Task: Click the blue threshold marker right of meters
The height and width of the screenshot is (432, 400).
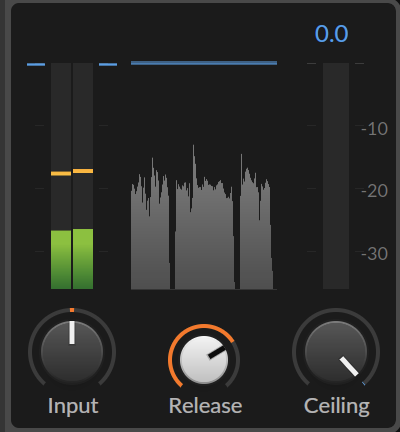Action: pyautogui.click(x=108, y=64)
